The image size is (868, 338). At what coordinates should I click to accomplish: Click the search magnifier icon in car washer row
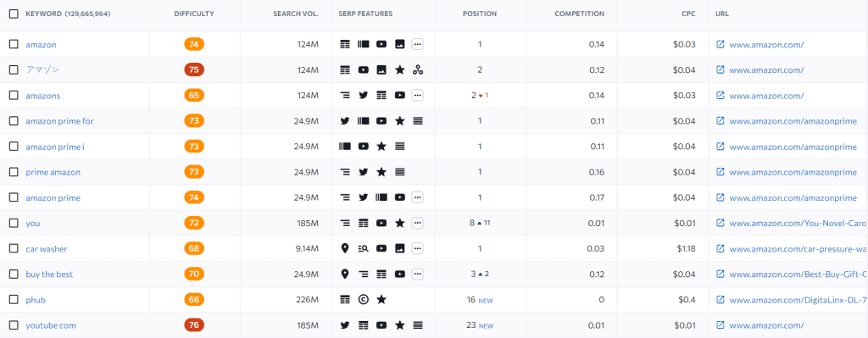point(363,249)
